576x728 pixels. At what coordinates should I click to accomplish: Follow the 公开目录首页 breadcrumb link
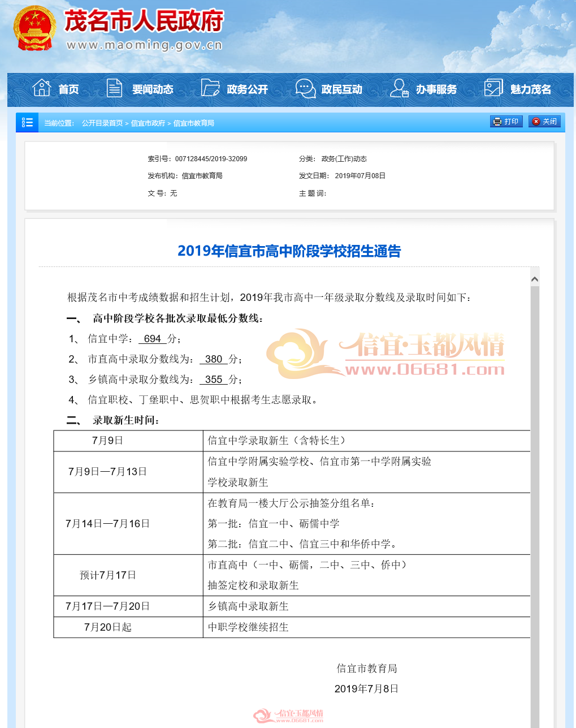pos(102,123)
